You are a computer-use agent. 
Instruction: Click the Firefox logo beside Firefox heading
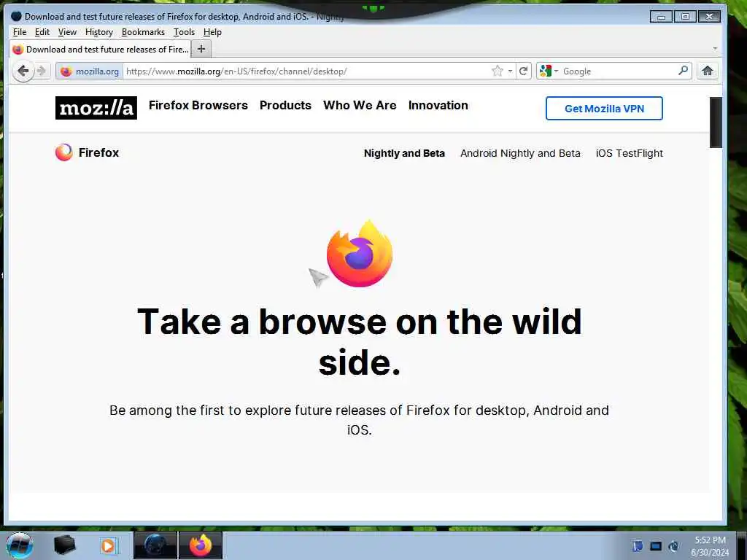pos(64,152)
